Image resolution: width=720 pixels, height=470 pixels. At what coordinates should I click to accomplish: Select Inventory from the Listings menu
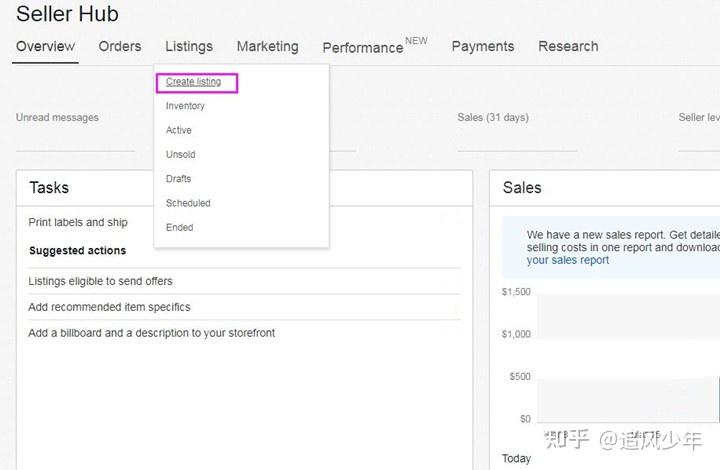tap(185, 106)
